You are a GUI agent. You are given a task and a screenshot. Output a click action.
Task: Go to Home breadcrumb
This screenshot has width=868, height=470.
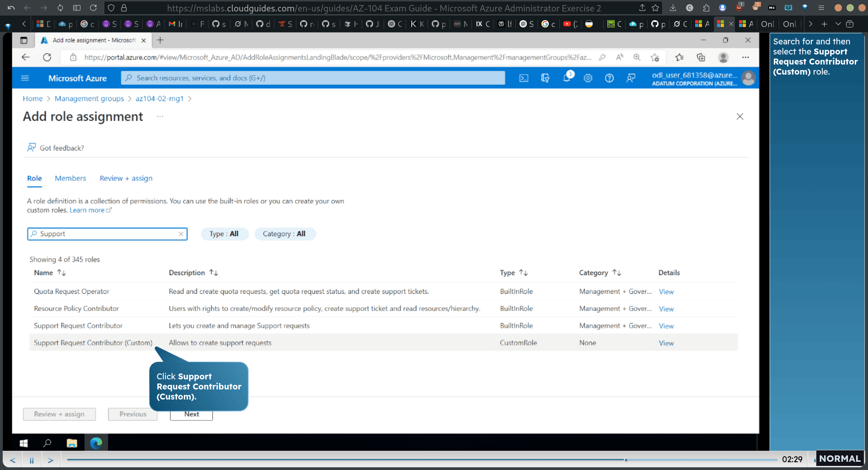32,98
